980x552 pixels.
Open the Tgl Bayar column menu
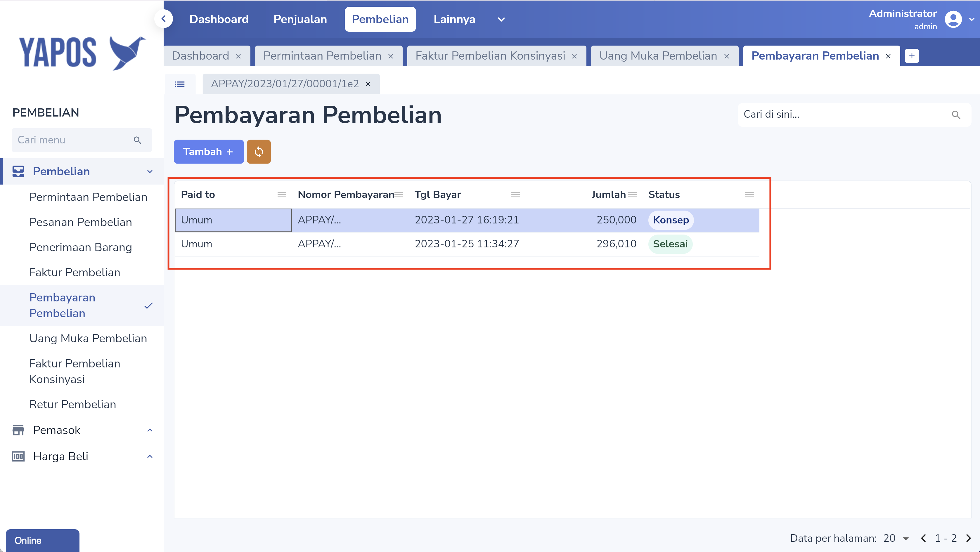pyautogui.click(x=516, y=195)
